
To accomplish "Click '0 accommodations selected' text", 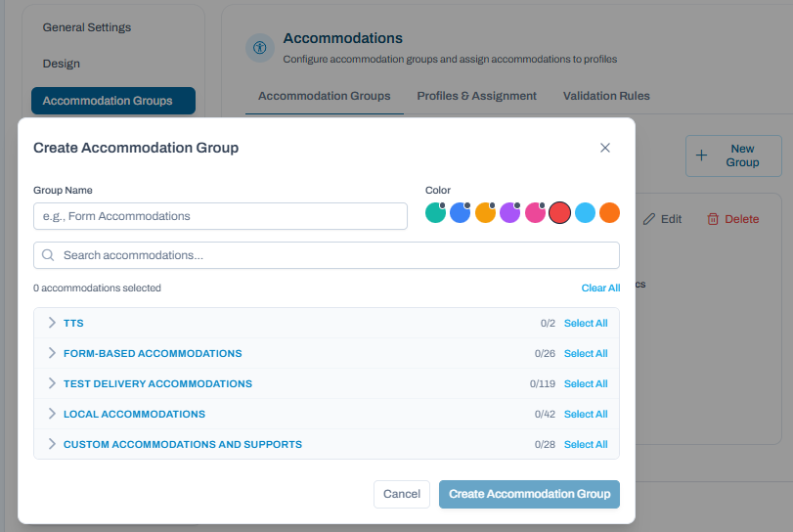I will coord(97,288).
